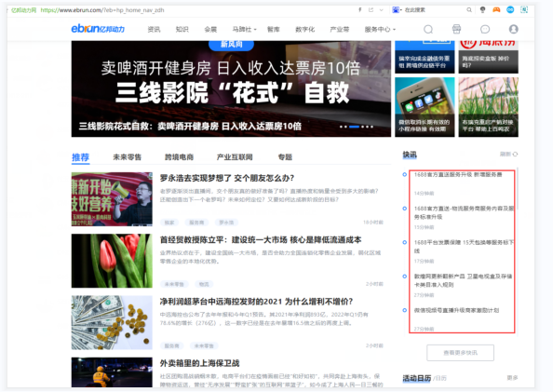Click the blue round extension icon

[x=510, y=10]
